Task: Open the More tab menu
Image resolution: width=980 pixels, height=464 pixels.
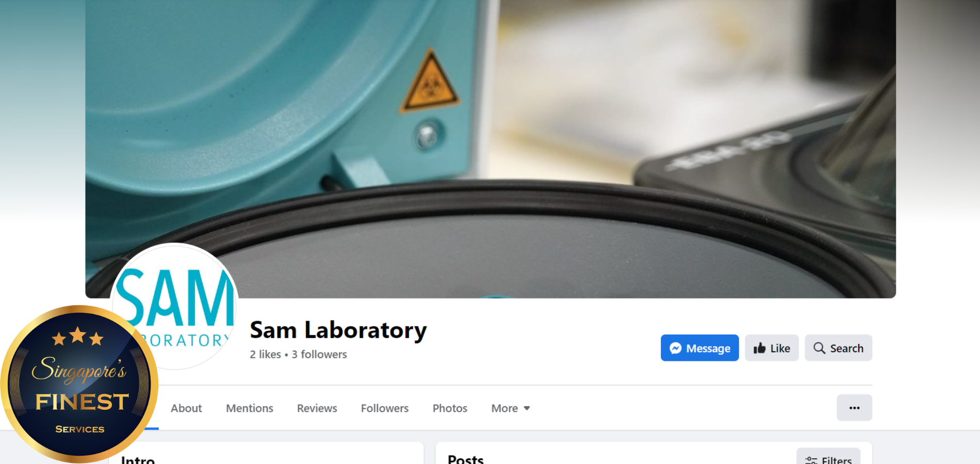Action: pos(511,408)
